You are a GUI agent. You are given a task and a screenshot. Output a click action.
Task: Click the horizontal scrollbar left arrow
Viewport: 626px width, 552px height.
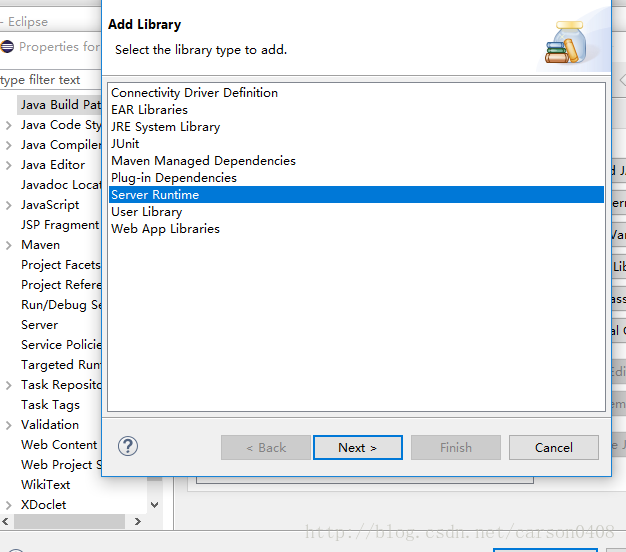pos(5,521)
